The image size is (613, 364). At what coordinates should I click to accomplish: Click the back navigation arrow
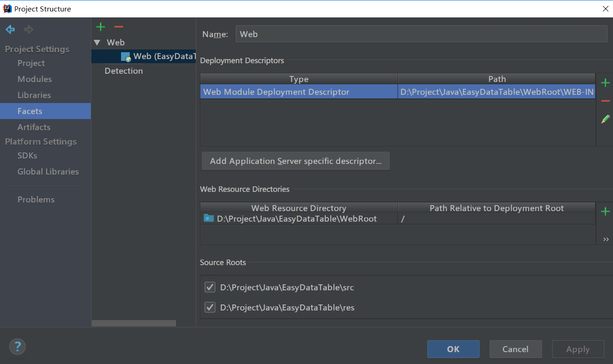click(10, 30)
